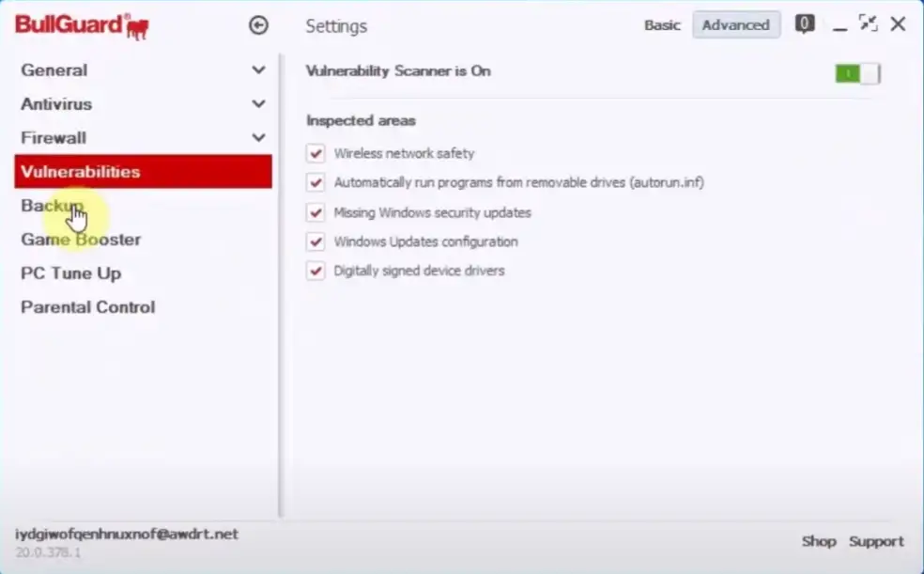Go to PC Tune Up settings
This screenshot has width=924, height=574.
point(70,273)
